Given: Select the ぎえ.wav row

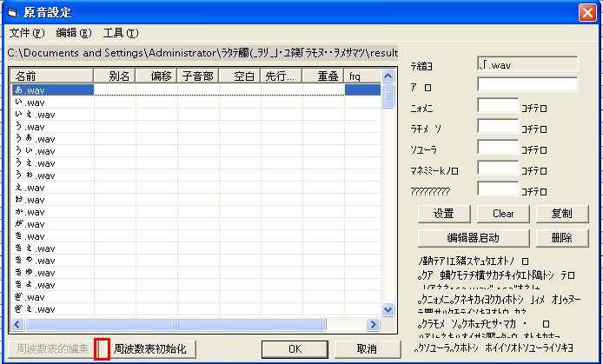Looking at the screenshot, I should point(196,309).
